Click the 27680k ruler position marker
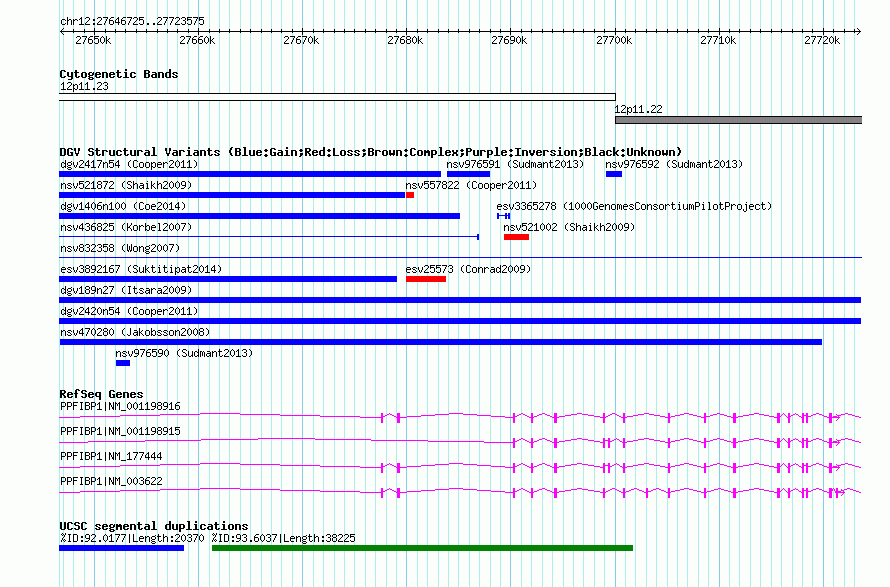The height and width of the screenshot is (587, 890). click(x=405, y=40)
